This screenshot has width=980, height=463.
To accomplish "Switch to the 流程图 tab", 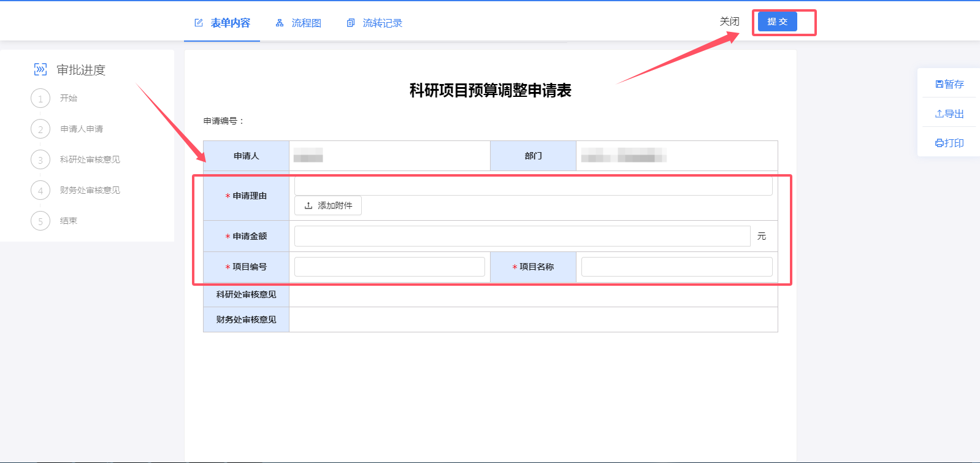I will (306, 23).
